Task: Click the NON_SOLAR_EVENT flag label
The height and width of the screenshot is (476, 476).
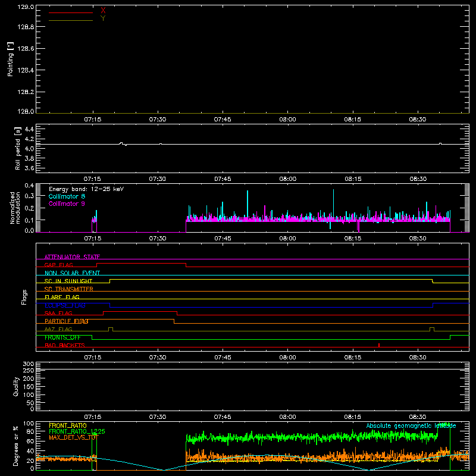Action: tap(72, 273)
